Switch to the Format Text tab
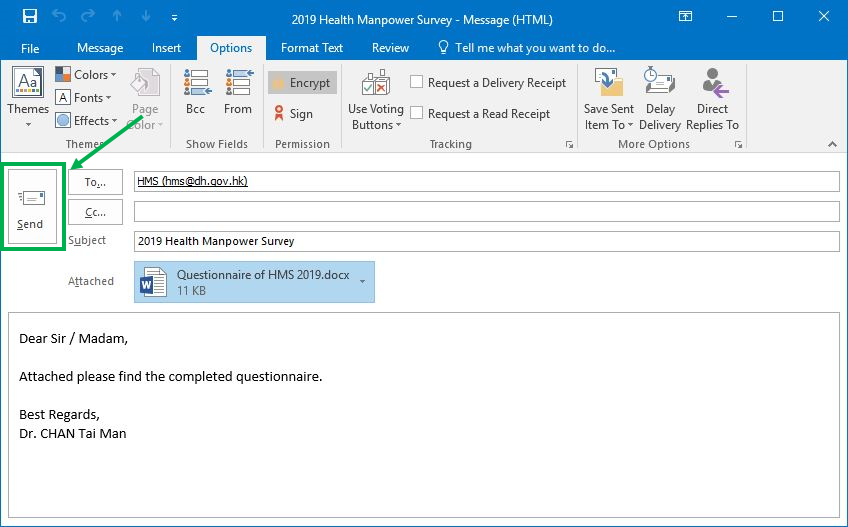 pyautogui.click(x=311, y=48)
